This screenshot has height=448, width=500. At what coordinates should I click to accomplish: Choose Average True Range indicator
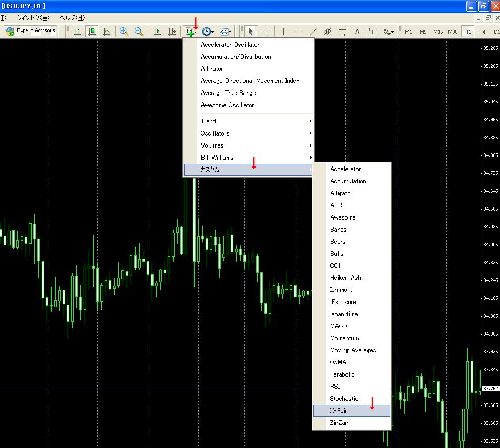[x=249, y=93]
